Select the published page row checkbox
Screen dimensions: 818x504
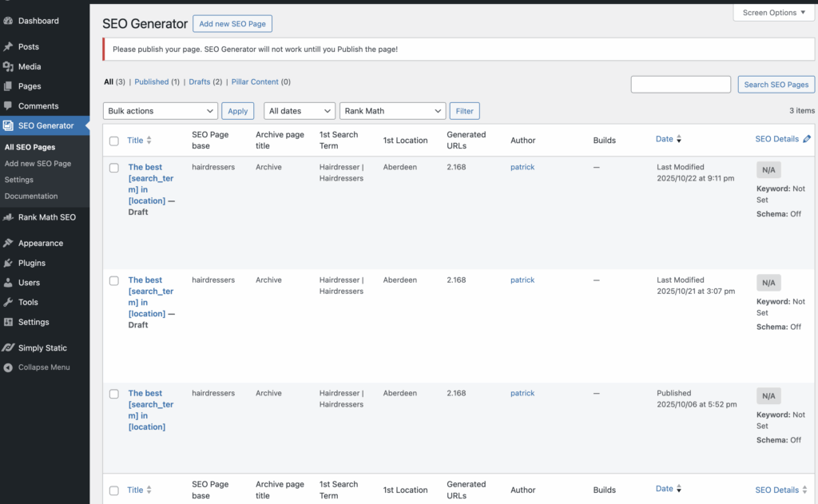(114, 394)
